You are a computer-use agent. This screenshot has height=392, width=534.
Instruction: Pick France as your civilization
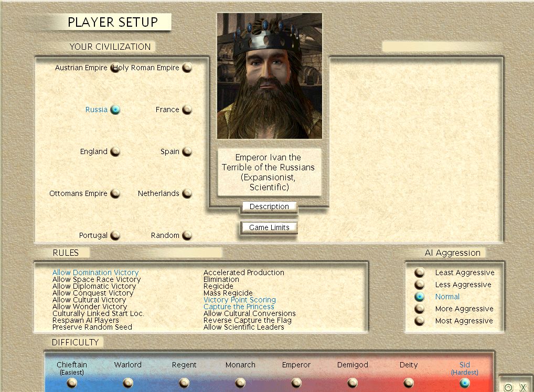click(x=187, y=110)
